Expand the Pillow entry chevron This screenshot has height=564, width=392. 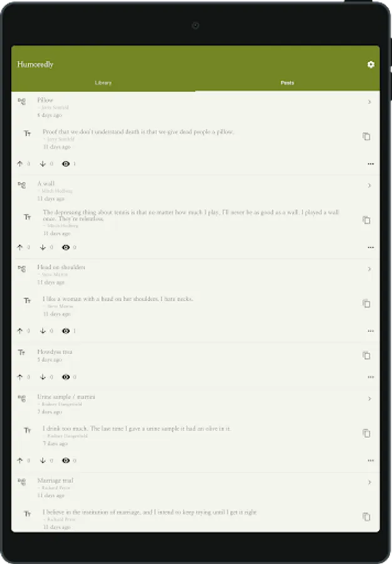click(369, 102)
